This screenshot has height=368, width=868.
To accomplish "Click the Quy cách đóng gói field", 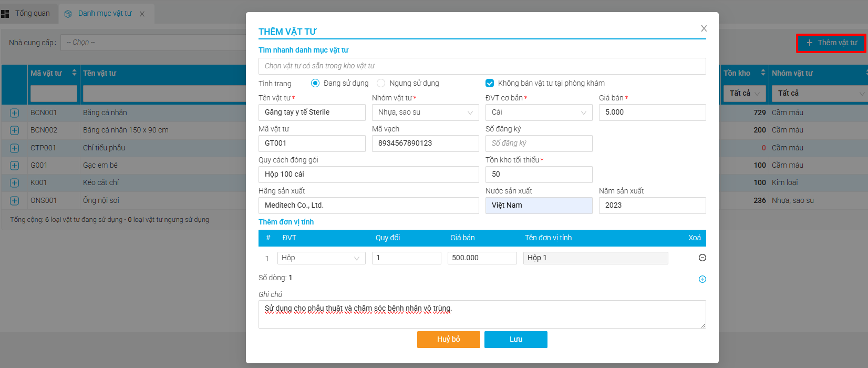I will [369, 175].
